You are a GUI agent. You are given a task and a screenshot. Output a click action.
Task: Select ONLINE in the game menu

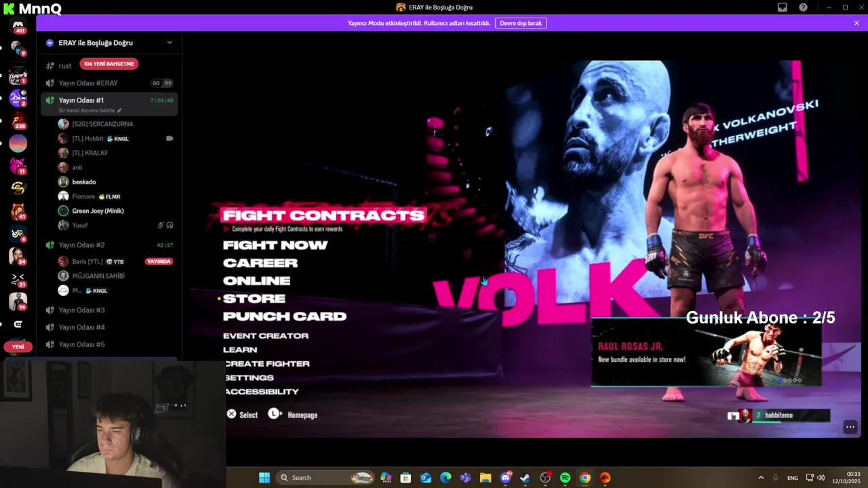pos(256,281)
